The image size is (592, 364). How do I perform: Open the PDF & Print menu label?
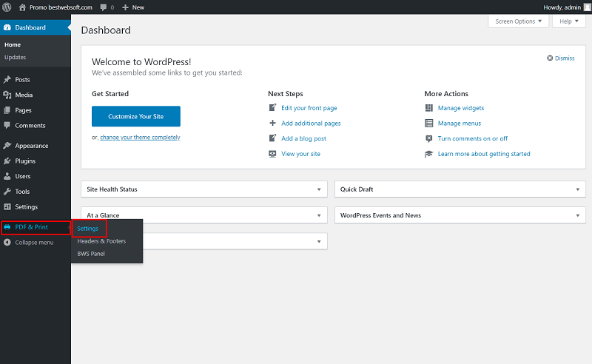point(31,227)
